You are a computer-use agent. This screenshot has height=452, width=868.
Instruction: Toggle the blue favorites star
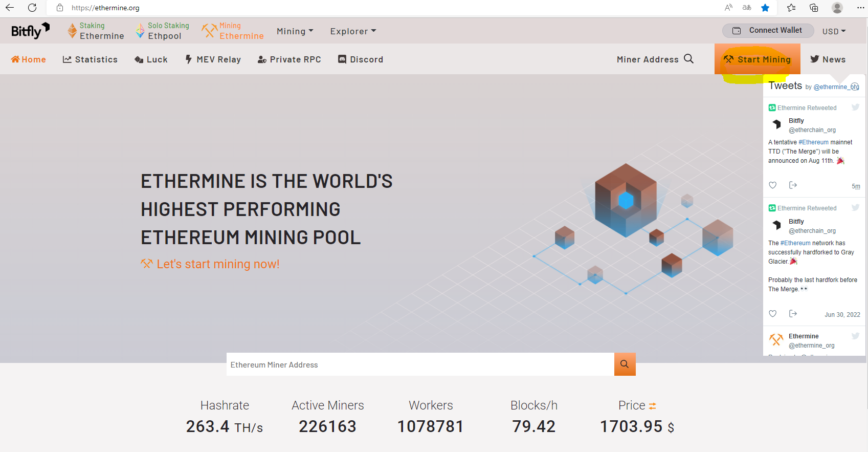click(765, 8)
